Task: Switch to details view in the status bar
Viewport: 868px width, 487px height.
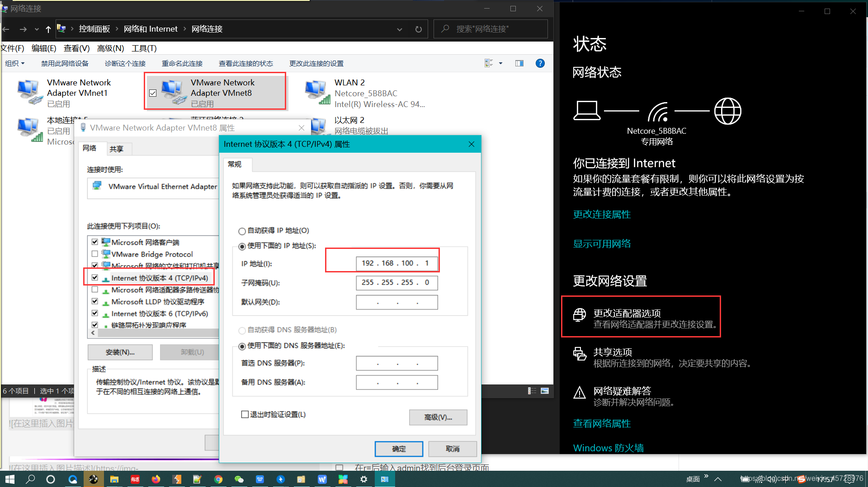Action: click(x=532, y=391)
